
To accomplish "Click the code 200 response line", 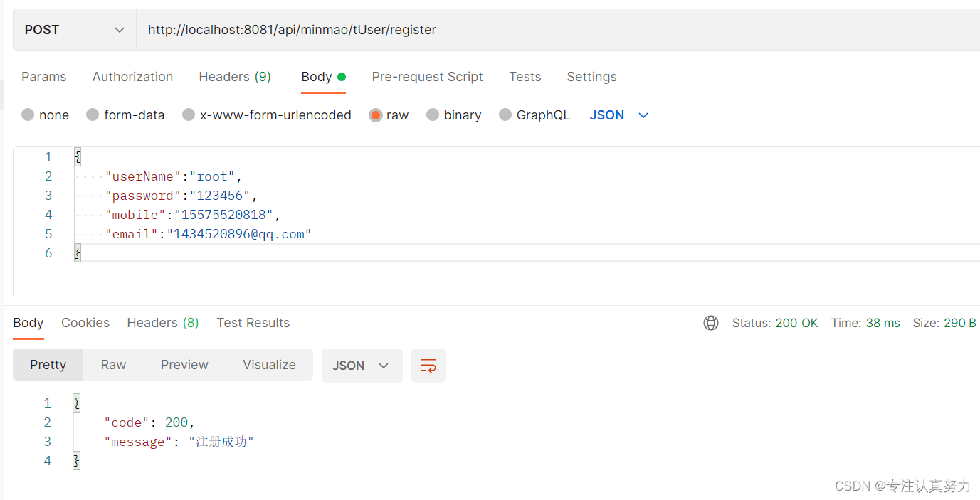I will click(149, 422).
